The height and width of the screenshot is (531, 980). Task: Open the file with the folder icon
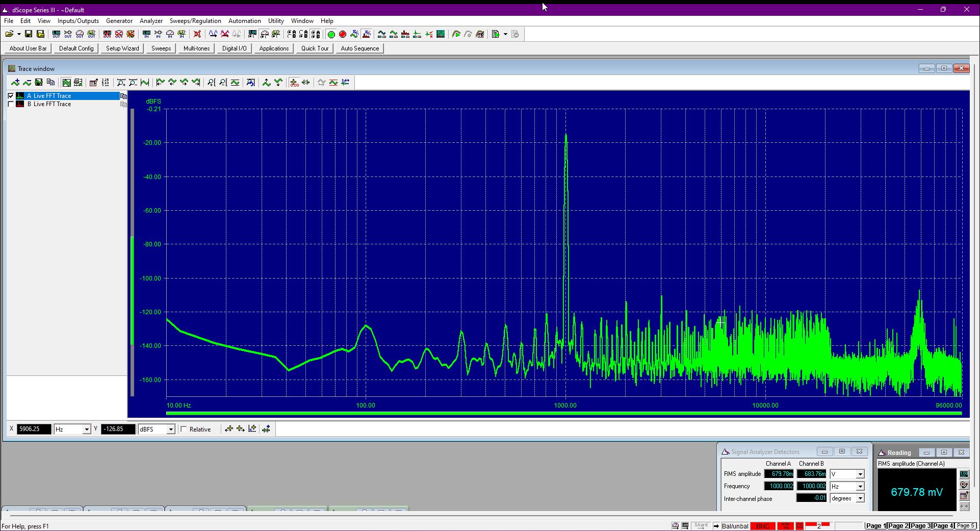tap(10, 34)
